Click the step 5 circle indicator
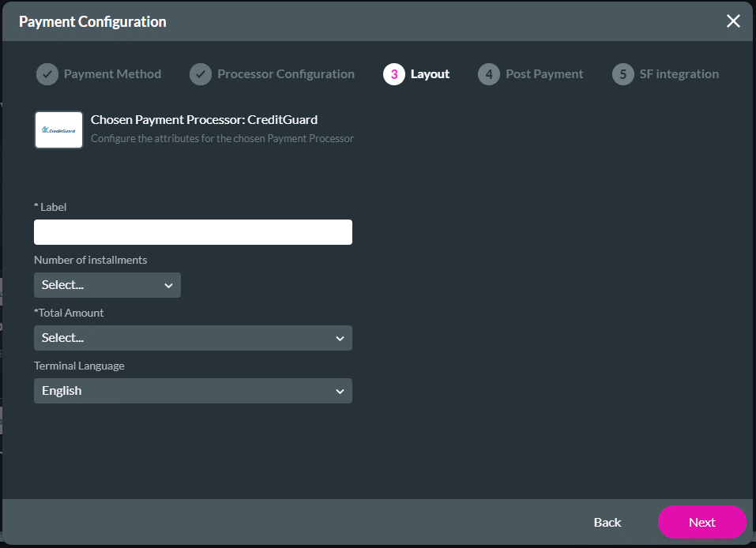The height and width of the screenshot is (548, 756). pos(622,73)
